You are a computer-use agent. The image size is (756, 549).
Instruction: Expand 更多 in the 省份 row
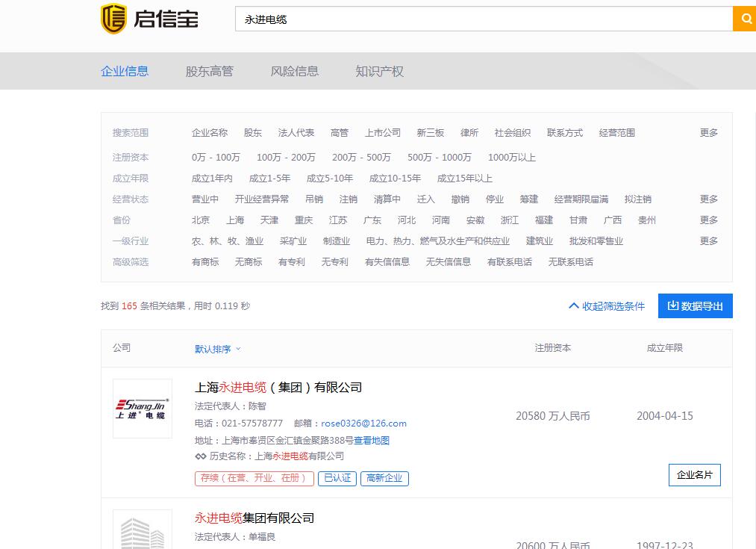[708, 220]
